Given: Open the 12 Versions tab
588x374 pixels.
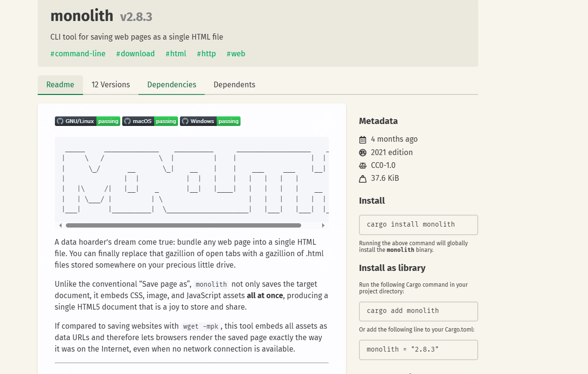Looking at the screenshot, I should [x=111, y=85].
